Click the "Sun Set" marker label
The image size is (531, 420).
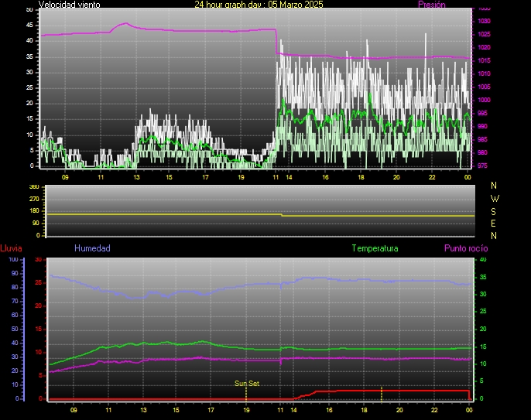point(247,384)
